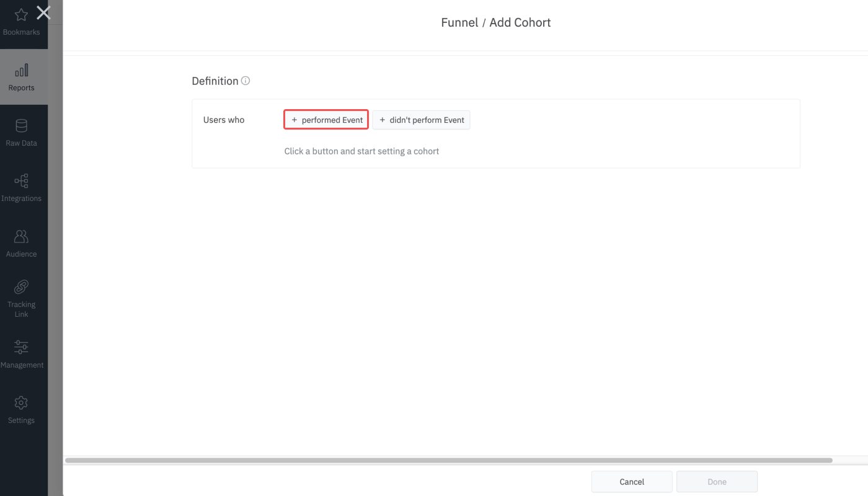Close the Add Cohort panel with X

click(43, 12)
